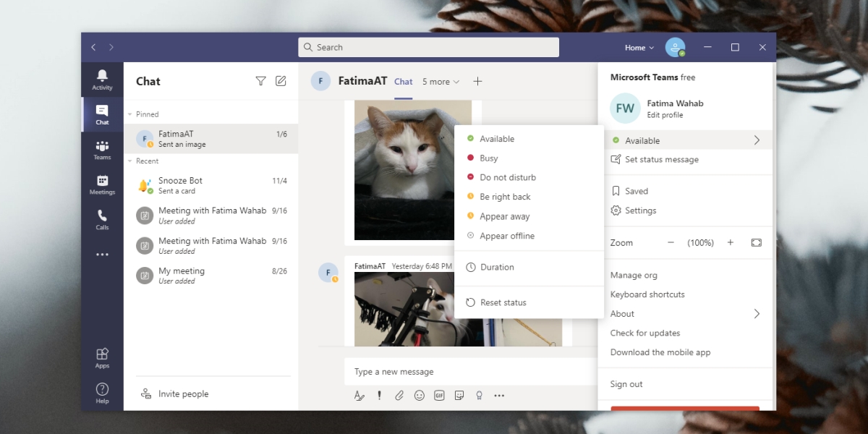Attach a file to the message
868x434 pixels.
pos(399,395)
